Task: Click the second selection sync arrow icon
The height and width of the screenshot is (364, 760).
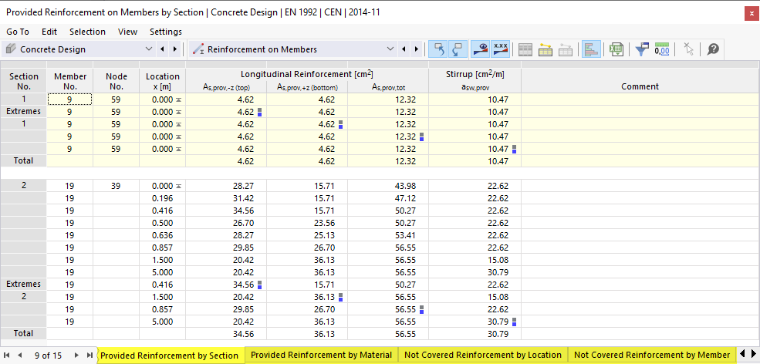Action: click(x=458, y=49)
